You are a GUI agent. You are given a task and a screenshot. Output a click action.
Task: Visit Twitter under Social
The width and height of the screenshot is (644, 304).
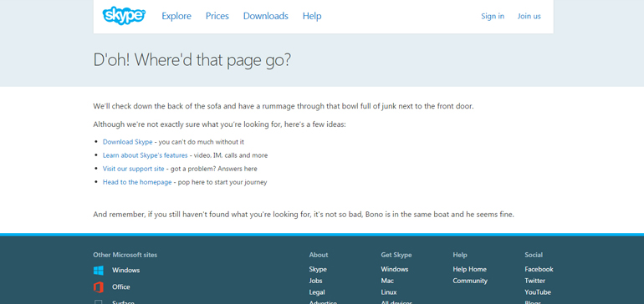coord(534,281)
